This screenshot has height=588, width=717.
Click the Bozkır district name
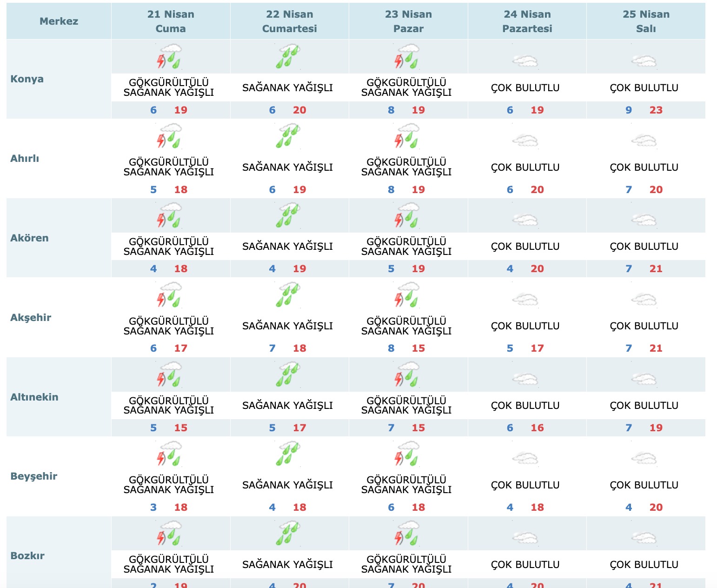pyautogui.click(x=27, y=556)
